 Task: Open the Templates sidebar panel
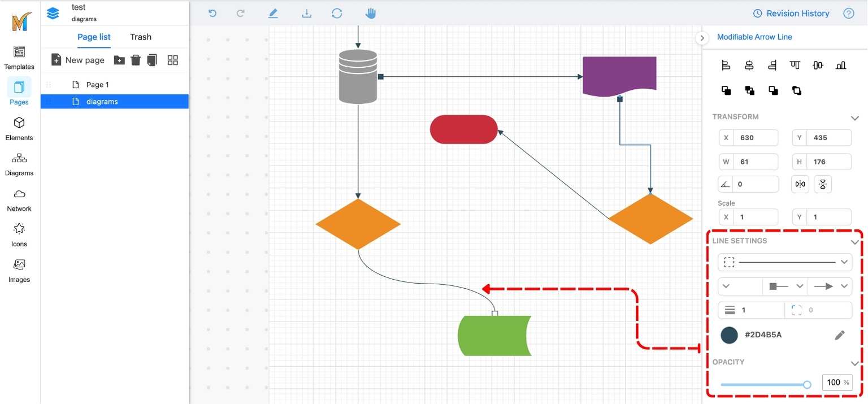pyautogui.click(x=19, y=58)
